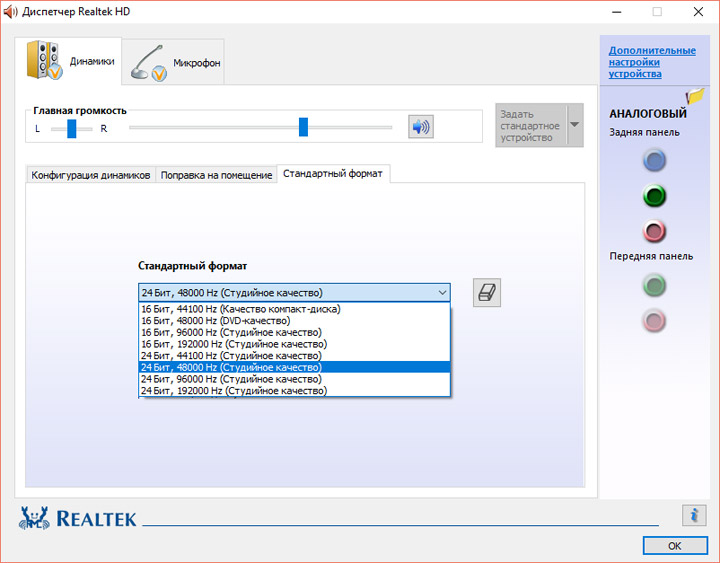The width and height of the screenshot is (720, 563).
Task: Choose 24 Бит, 44100 Hz studio quality
Action: coord(294,356)
